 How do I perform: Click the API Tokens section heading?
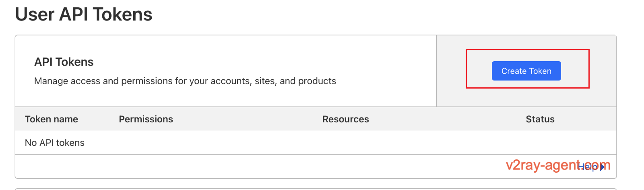(64, 62)
